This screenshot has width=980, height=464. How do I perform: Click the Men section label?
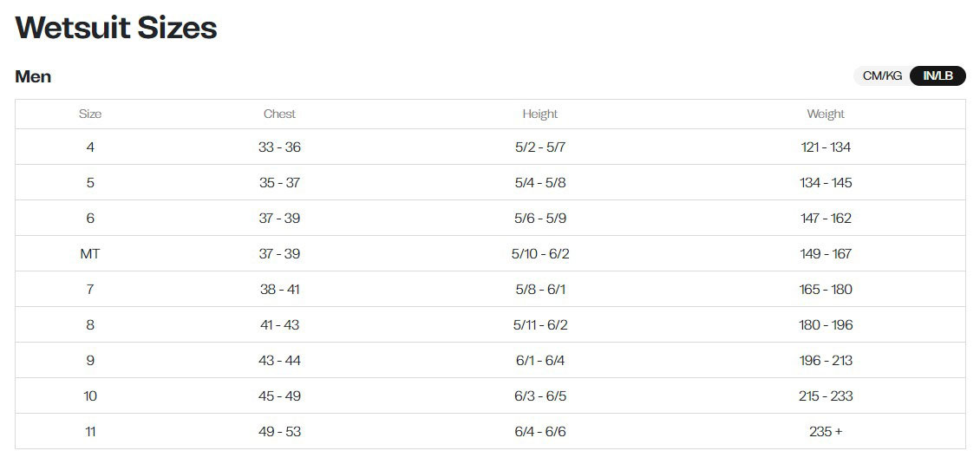(33, 77)
